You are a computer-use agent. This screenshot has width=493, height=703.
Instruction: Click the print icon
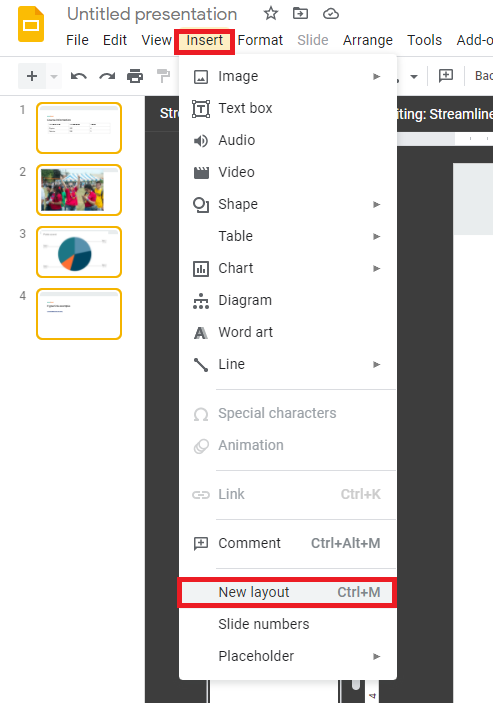tap(135, 76)
